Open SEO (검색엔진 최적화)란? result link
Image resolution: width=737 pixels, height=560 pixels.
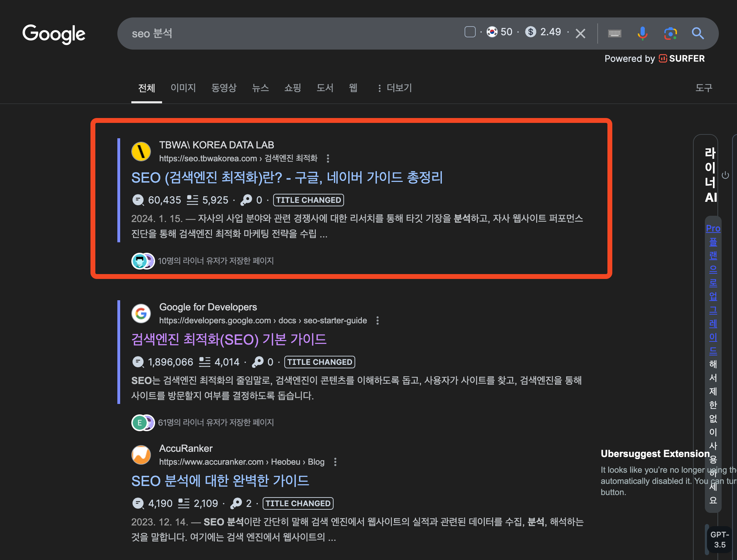tap(287, 177)
